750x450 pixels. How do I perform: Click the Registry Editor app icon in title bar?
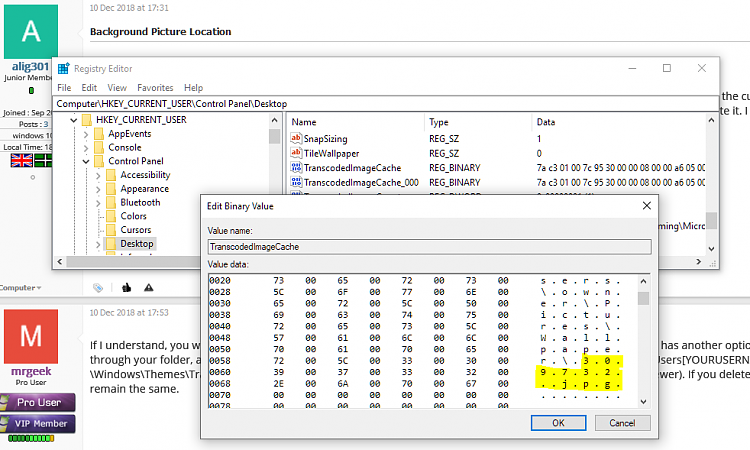(64, 68)
